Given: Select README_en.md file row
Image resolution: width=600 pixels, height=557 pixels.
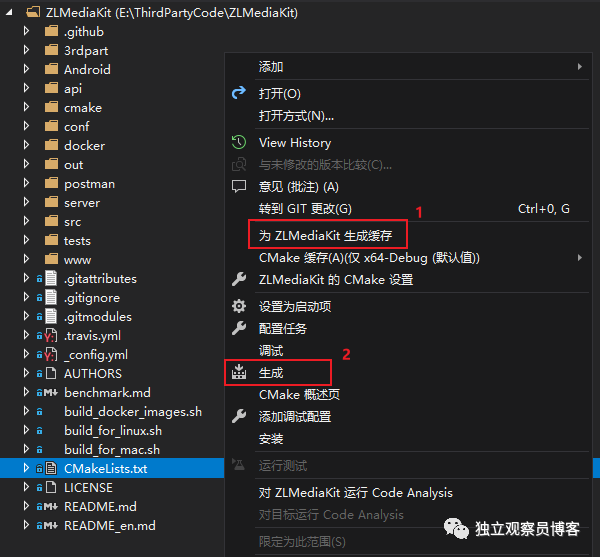Looking at the screenshot, I should click(112, 526).
